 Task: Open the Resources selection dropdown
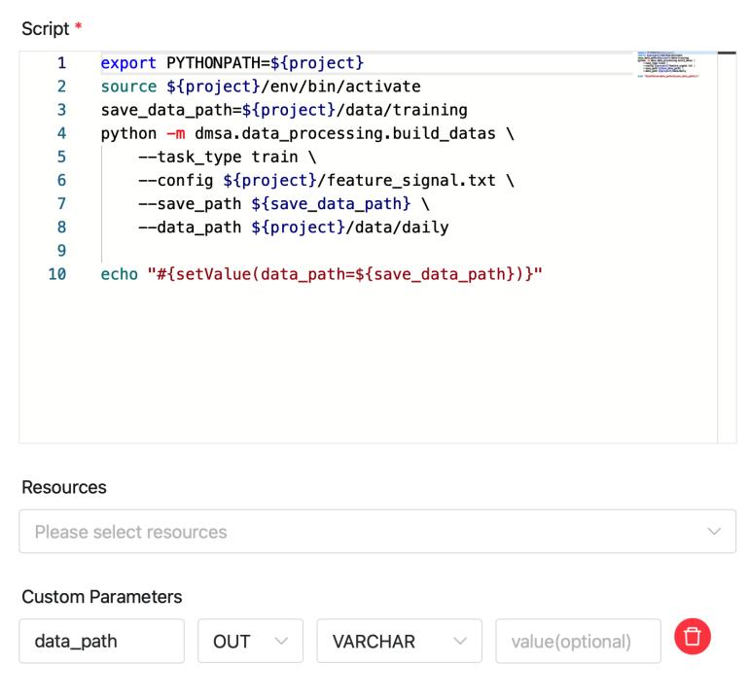pyautogui.click(x=377, y=532)
